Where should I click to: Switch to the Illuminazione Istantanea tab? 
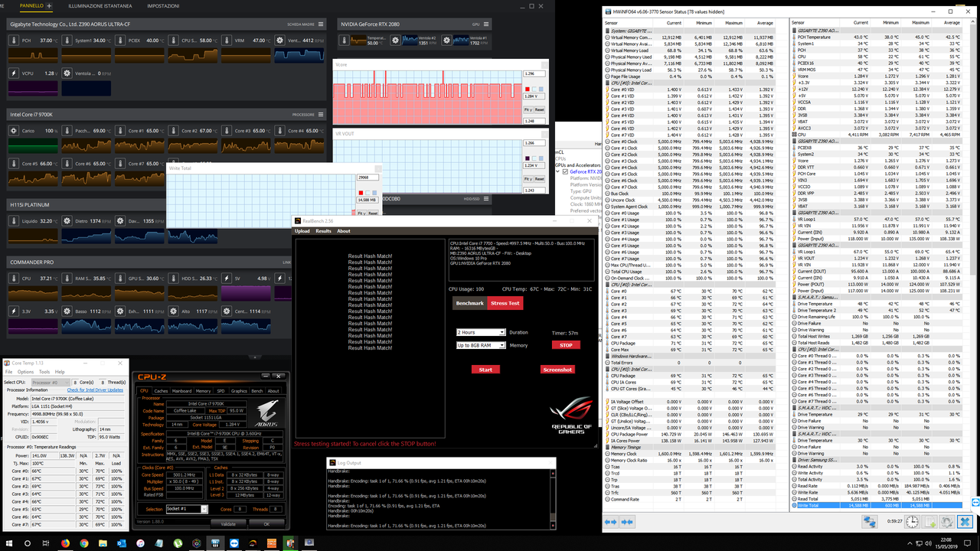tap(100, 5)
